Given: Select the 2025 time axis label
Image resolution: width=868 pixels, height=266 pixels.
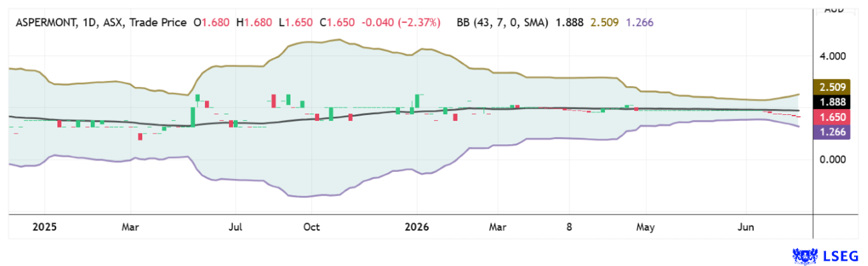Looking at the screenshot, I should [43, 227].
